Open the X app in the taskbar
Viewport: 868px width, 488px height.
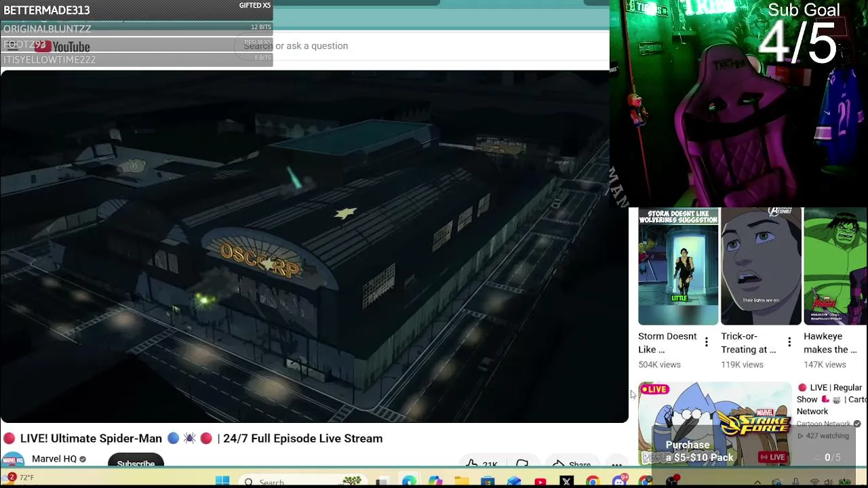(x=567, y=482)
